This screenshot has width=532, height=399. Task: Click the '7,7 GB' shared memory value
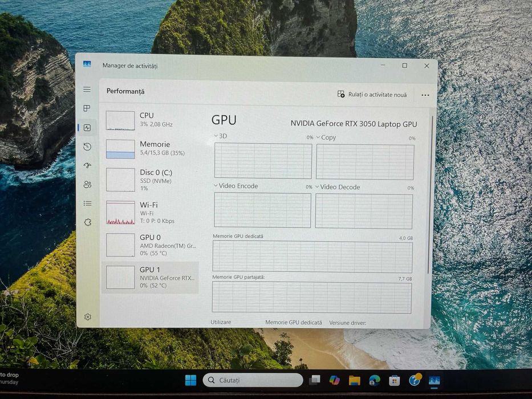click(405, 279)
